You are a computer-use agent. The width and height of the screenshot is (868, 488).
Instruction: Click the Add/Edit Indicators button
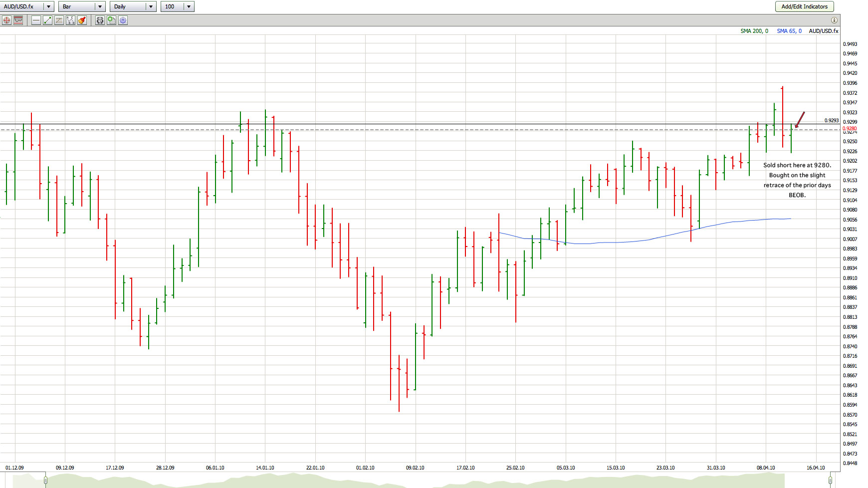804,6
